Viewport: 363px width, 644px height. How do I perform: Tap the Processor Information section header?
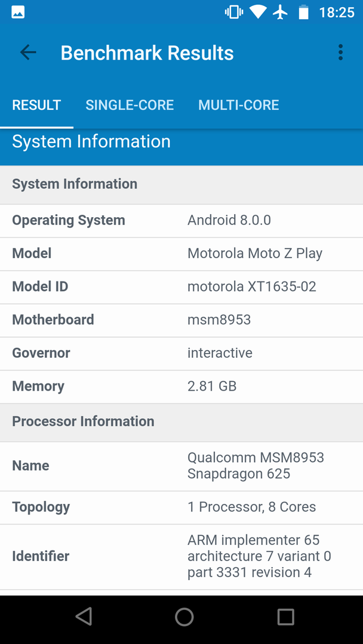(x=181, y=422)
